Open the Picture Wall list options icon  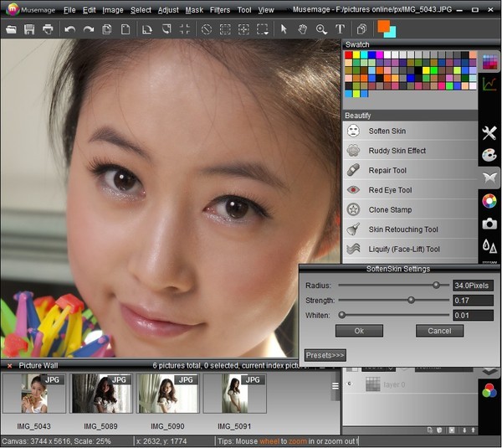pyautogui.click(x=335, y=386)
